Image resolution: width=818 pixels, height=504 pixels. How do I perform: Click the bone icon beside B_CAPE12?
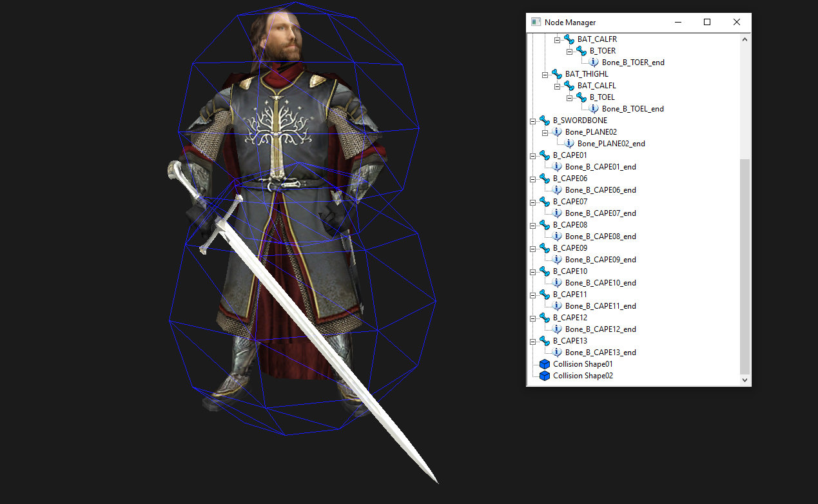pyautogui.click(x=545, y=318)
